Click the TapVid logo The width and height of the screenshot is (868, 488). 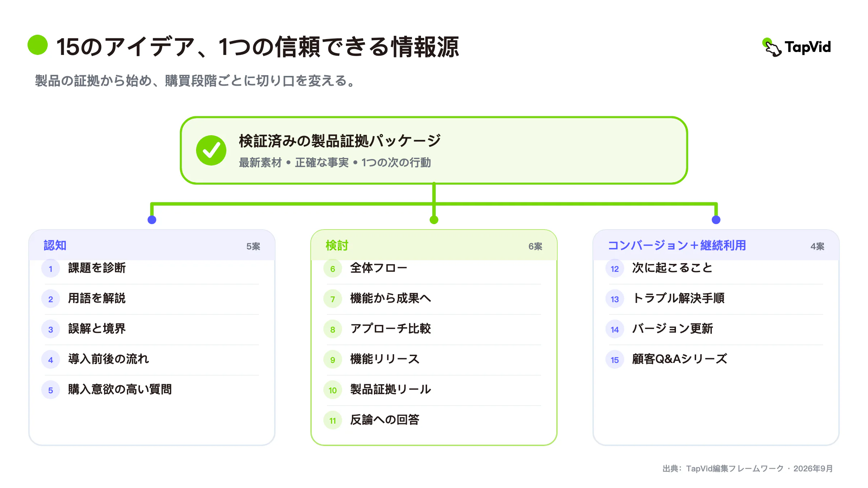point(796,47)
